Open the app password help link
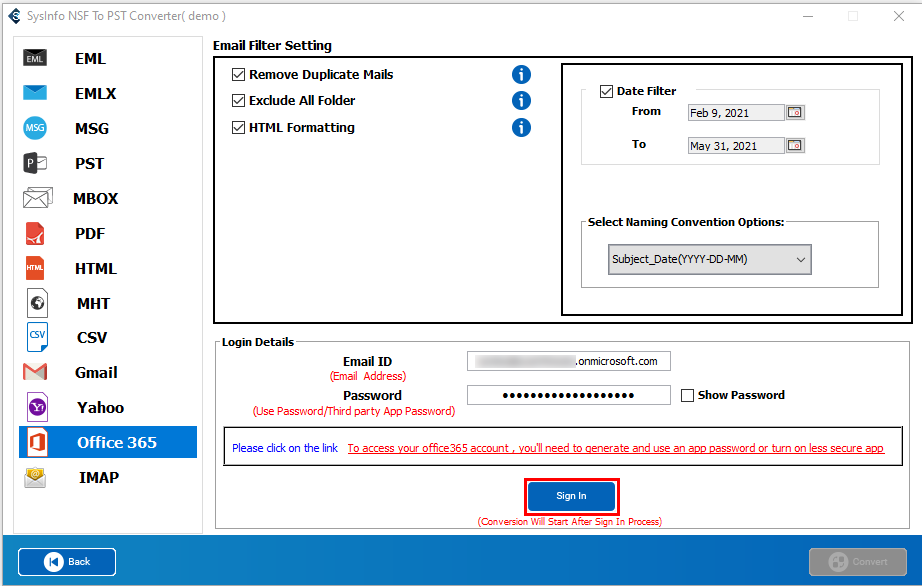This screenshot has height=586, width=922. coord(615,448)
